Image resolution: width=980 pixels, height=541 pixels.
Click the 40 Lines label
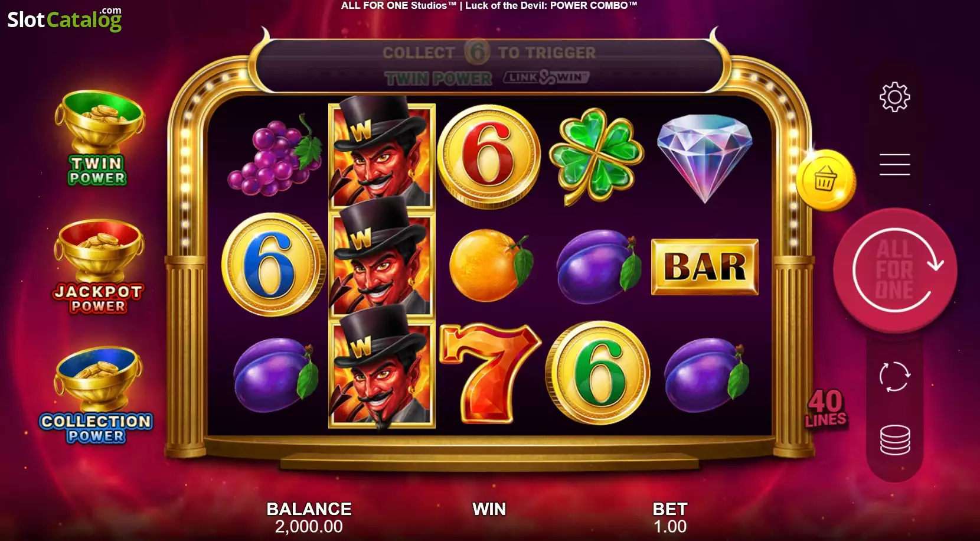[826, 408]
